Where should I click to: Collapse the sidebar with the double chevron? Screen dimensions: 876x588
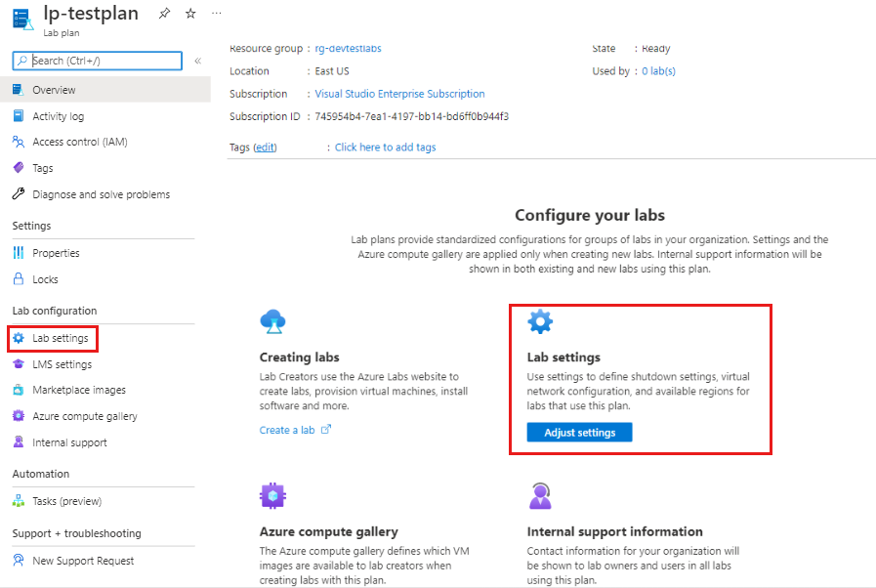pos(198,61)
